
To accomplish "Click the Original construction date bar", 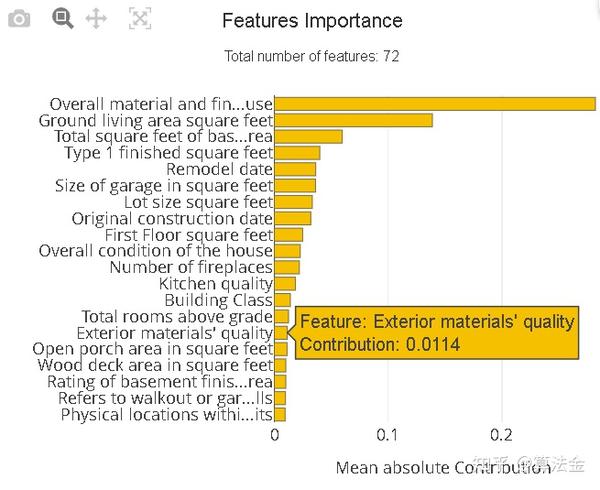I will [293, 218].
